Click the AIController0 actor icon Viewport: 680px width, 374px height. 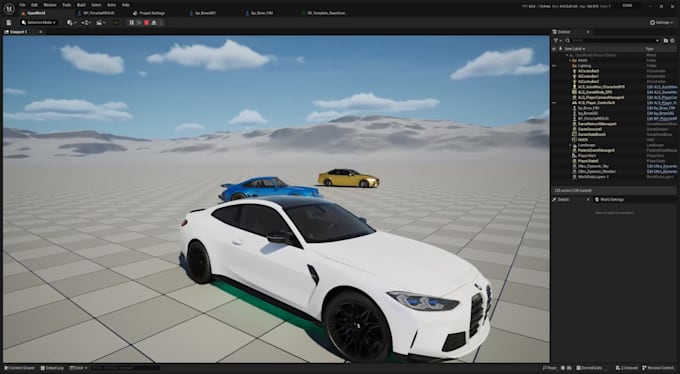575,71
